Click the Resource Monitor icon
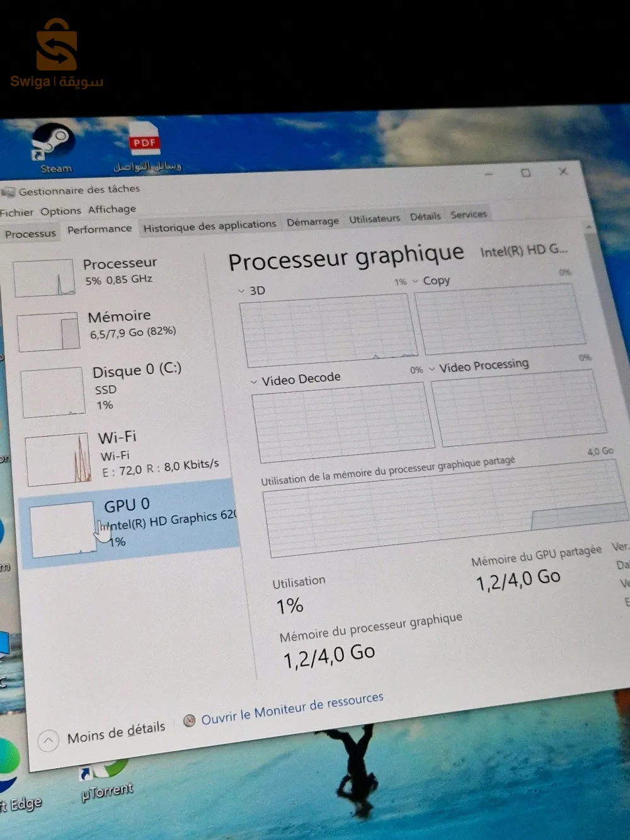This screenshot has height=840, width=630. click(x=189, y=720)
